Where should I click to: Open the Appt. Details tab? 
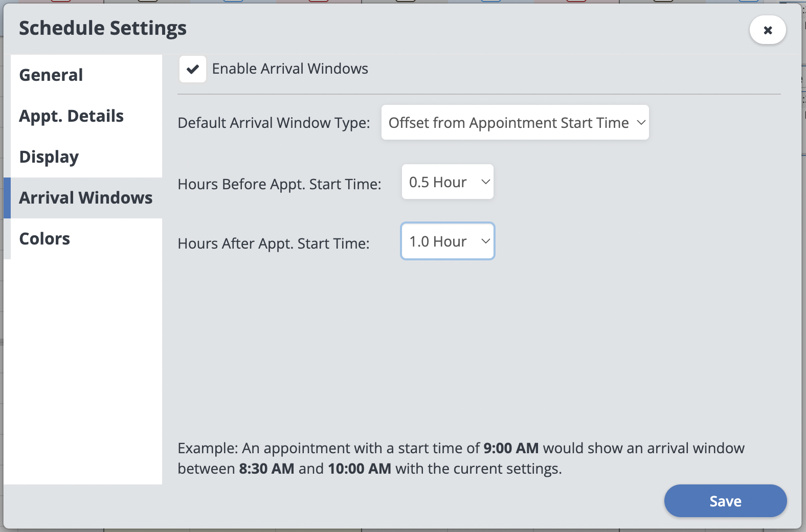[72, 116]
